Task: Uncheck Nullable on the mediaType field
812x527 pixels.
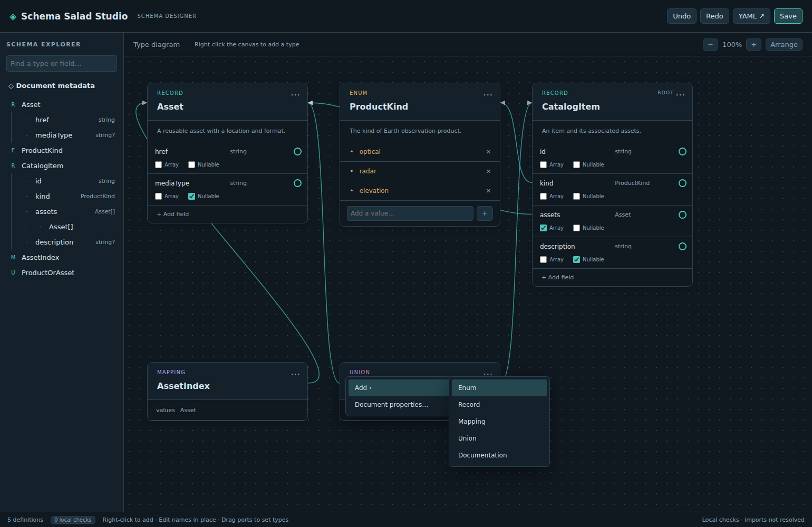Action: (191, 197)
